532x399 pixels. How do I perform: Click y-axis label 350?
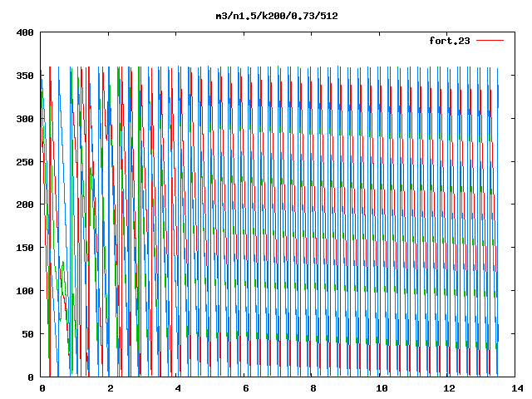pos(25,76)
